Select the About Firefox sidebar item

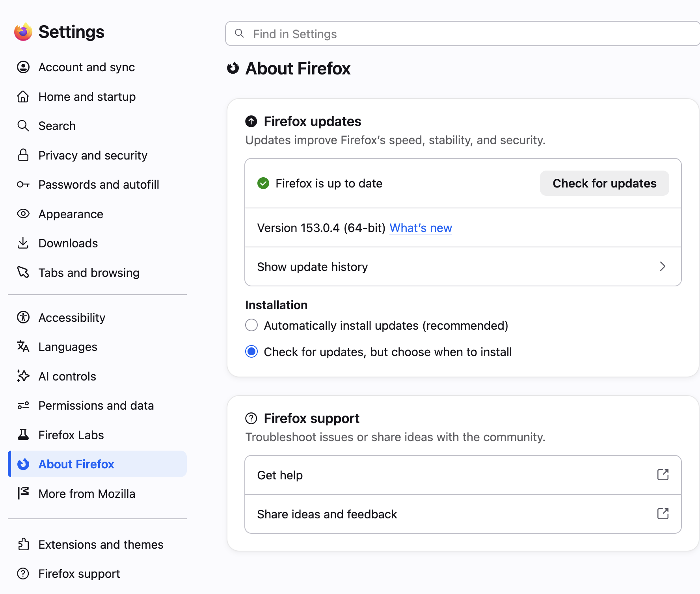point(97,464)
